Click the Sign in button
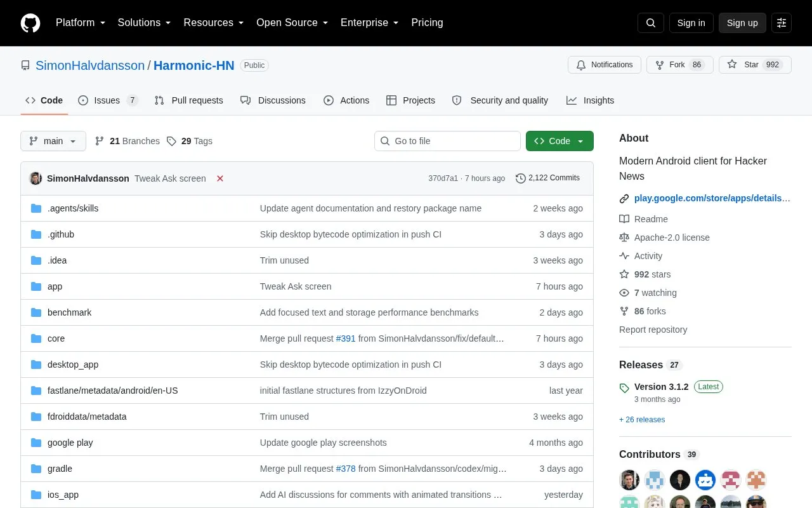This screenshot has width=812, height=508. pyautogui.click(x=691, y=23)
